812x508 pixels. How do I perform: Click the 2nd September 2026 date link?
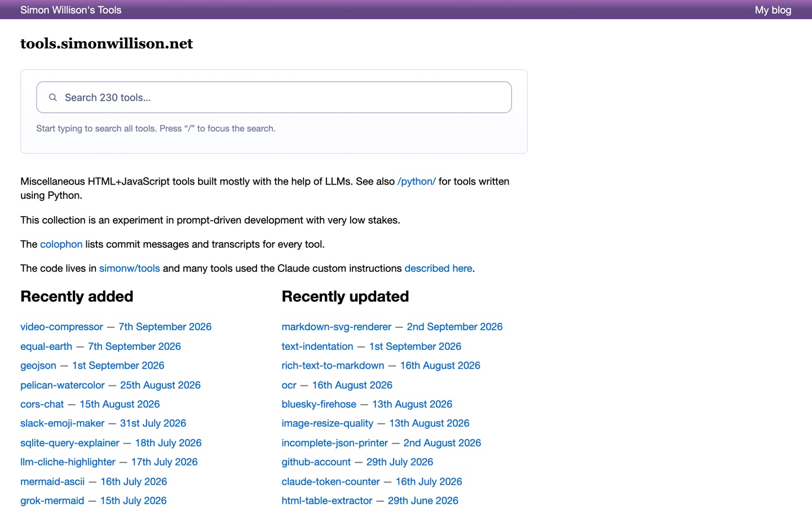(x=454, y=327)
